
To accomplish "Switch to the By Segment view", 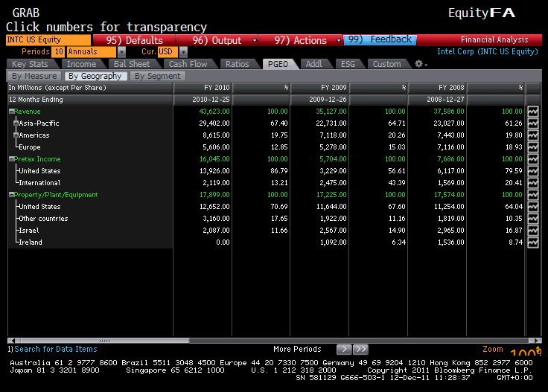I will coord(157,76).
